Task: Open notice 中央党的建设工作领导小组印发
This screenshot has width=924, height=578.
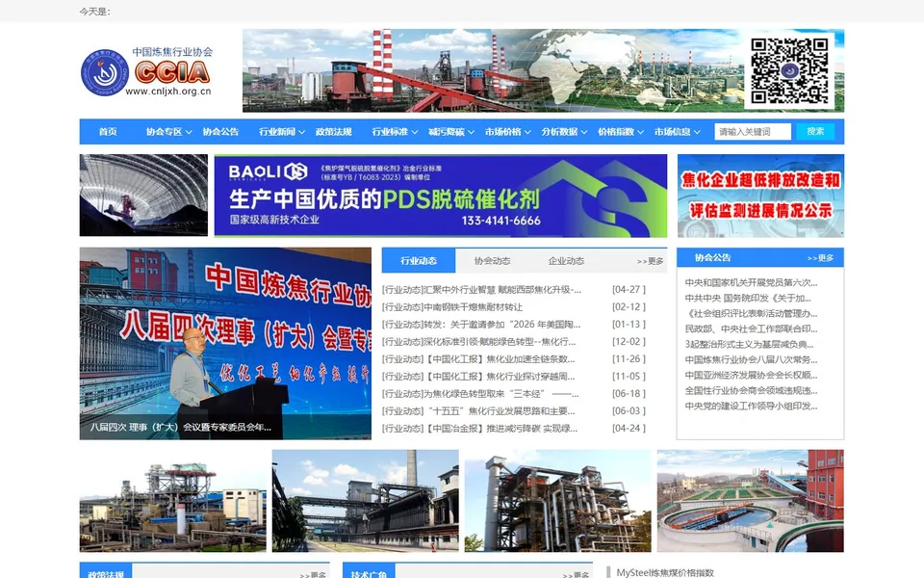Action: pos(752,406)
